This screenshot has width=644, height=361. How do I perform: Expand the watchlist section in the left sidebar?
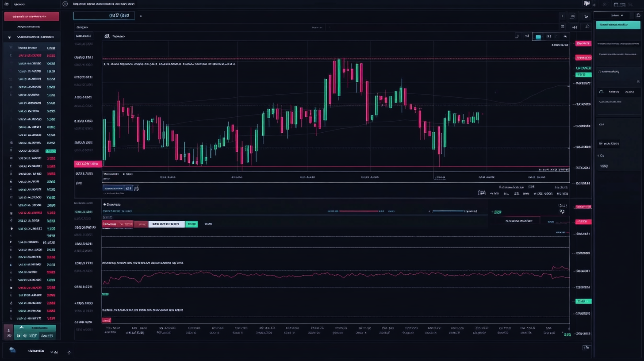coord(9,36)
